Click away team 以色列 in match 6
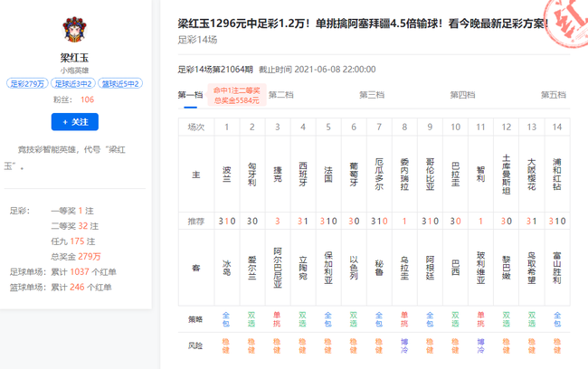 (354, 268)
